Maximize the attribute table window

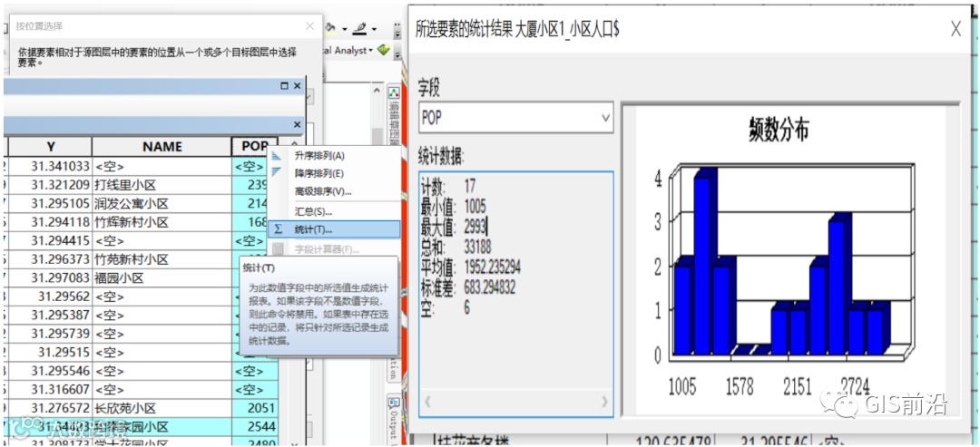[x=284, y=85]
